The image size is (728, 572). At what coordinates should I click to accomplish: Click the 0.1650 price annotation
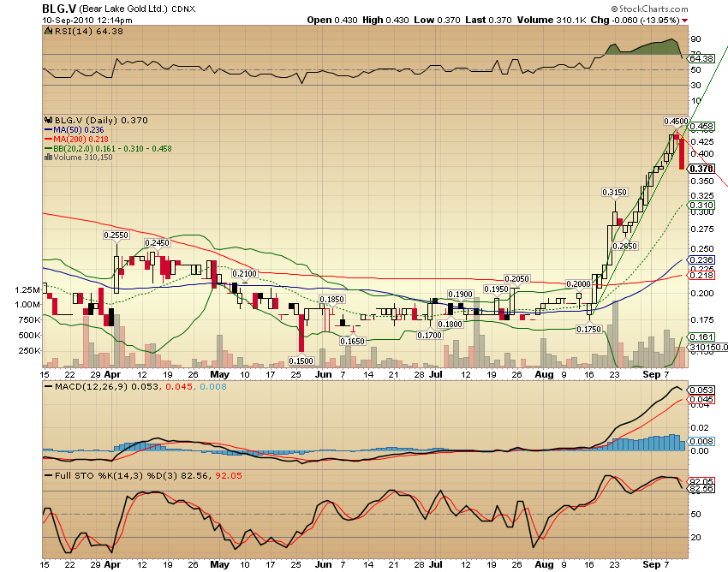(x=352, y=342)
